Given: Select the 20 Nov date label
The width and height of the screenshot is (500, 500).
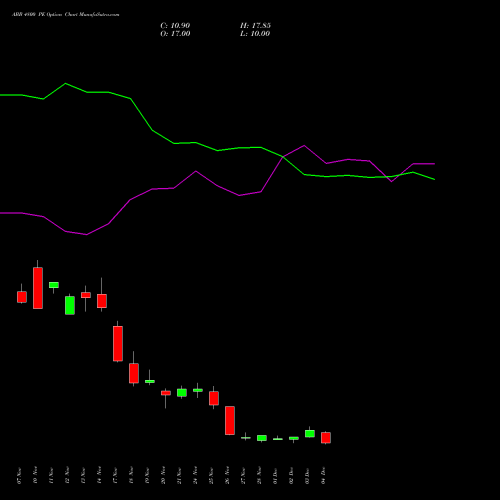Looking at the screenshot, I should [x=163, y=476].
